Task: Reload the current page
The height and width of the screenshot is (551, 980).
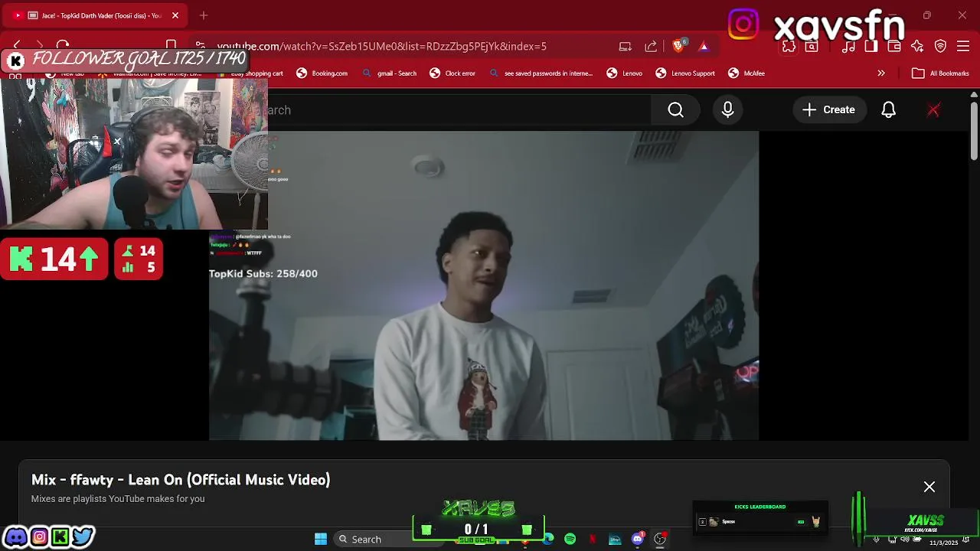Action: (63, 46)
